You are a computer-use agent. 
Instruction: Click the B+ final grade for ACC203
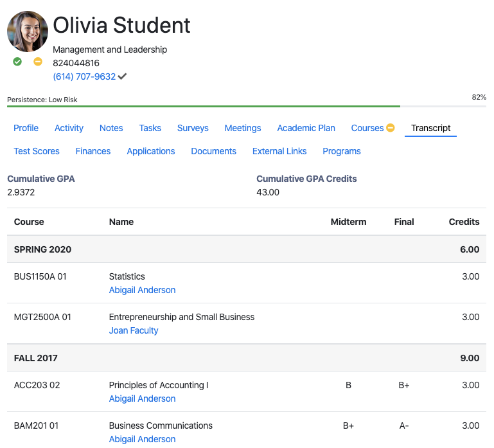click(x=404, y=385)
